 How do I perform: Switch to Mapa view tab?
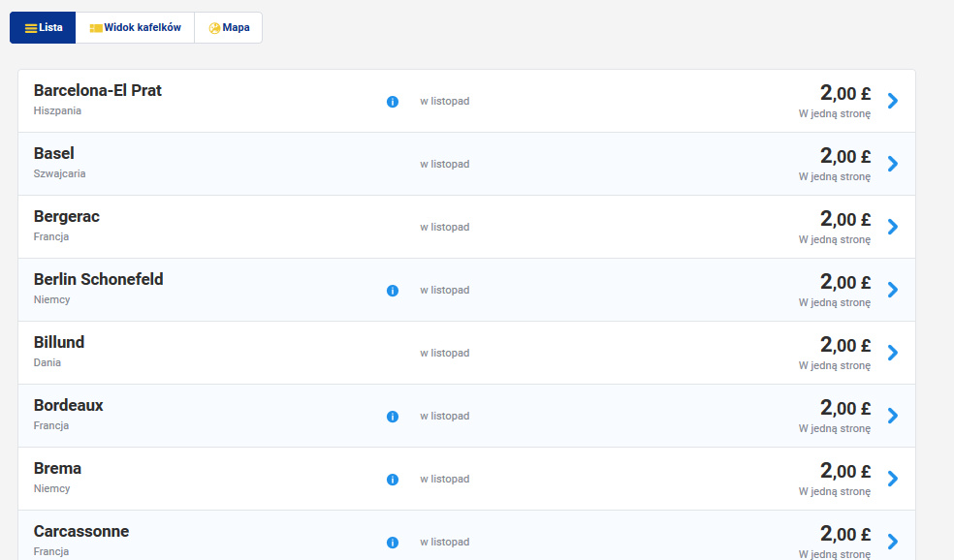click(229, 27)
